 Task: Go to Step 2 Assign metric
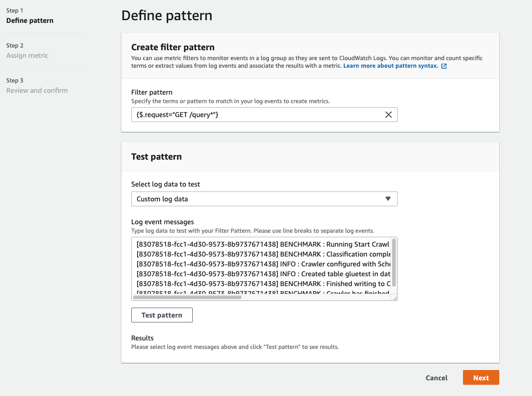point(27,55)
